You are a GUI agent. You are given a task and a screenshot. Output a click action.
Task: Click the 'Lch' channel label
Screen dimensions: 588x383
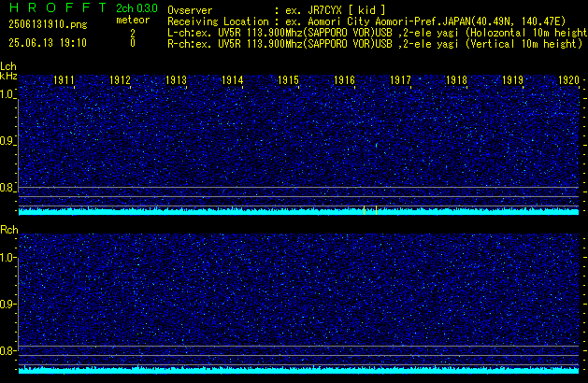(8, 66)
